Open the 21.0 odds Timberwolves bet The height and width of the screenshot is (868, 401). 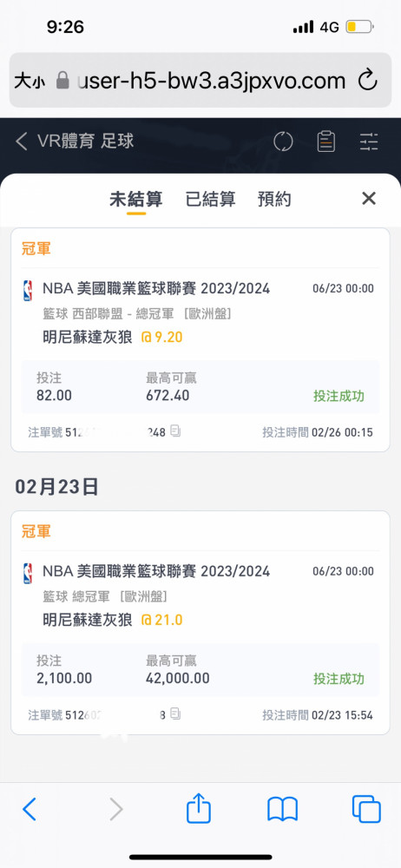click(x=200, y=622)
